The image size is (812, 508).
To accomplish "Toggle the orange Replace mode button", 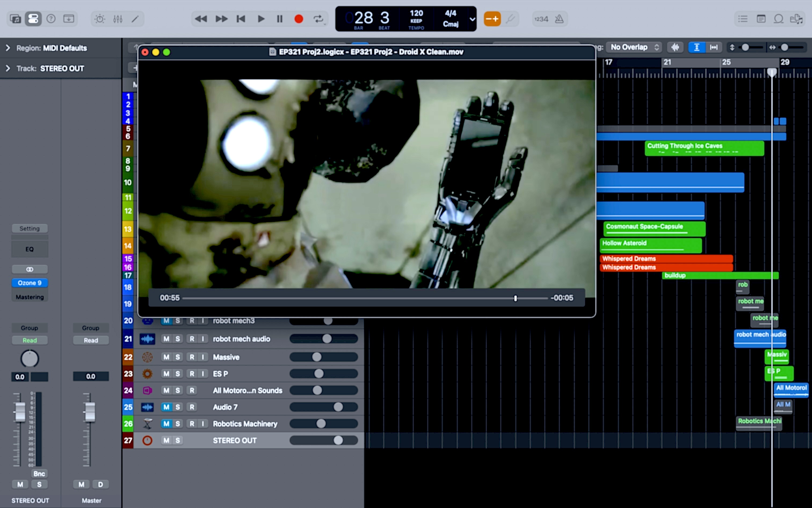I will click(492, 19).
